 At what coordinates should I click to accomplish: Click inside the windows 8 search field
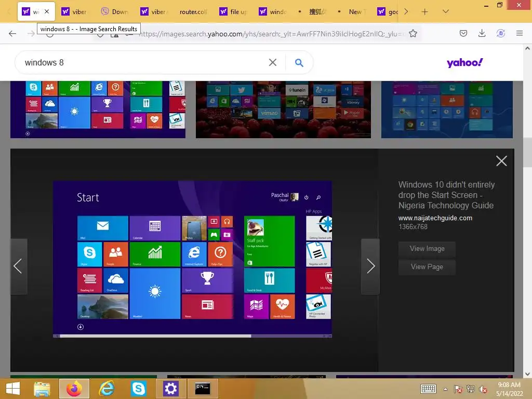[142, 62]
